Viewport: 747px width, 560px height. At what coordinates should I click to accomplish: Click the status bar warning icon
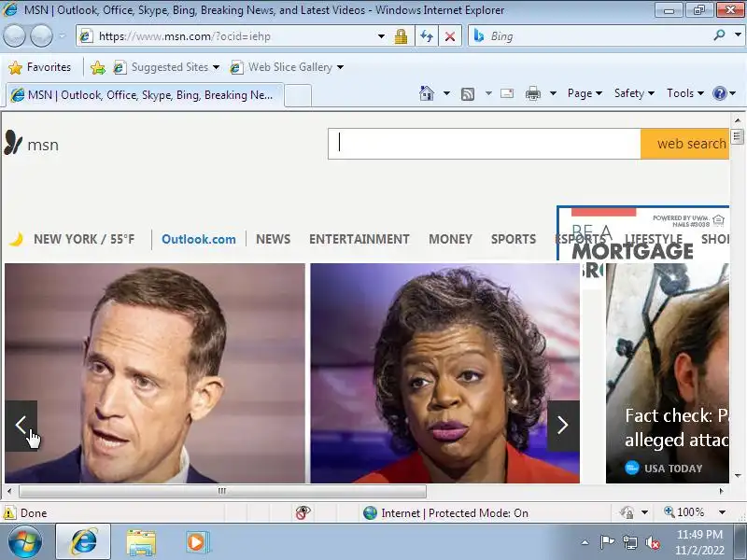(x=9, y=512)
